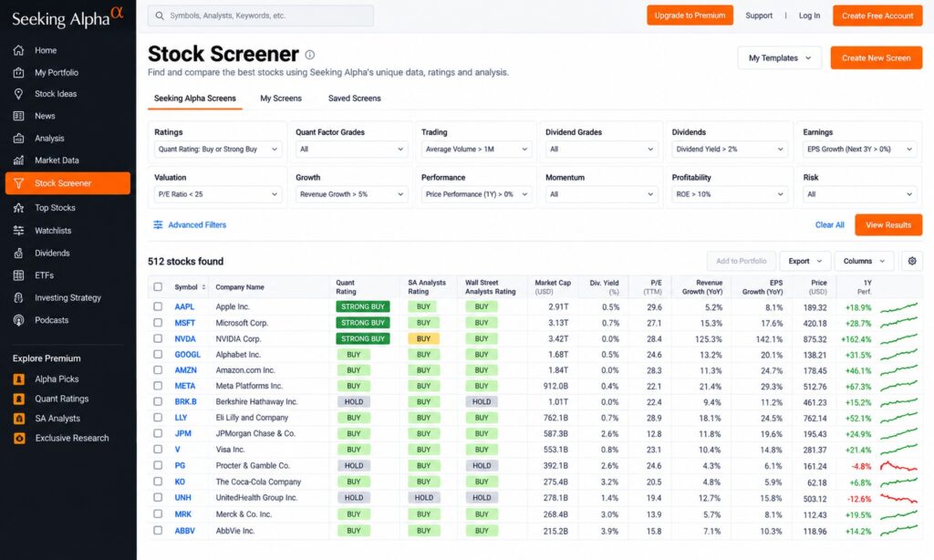Open the Top Stocks star icon
934x560 pixels.
pos(18,208)
